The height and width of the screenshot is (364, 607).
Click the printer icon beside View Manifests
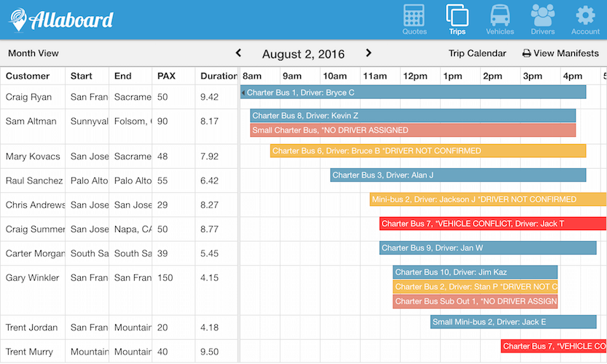526,53
